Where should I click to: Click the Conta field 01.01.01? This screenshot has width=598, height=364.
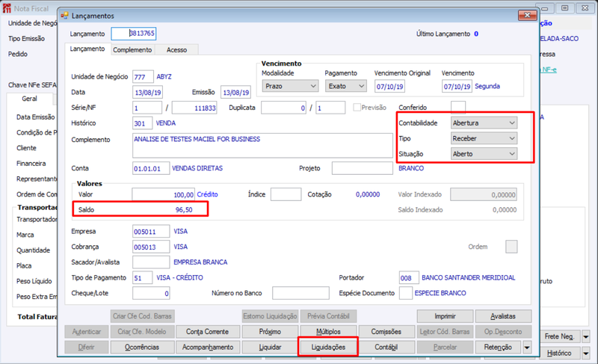click(151, 168)
